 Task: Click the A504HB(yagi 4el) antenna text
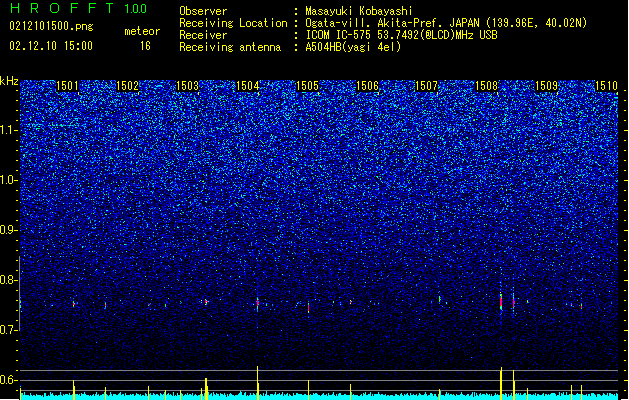click(x=353, y=47)
